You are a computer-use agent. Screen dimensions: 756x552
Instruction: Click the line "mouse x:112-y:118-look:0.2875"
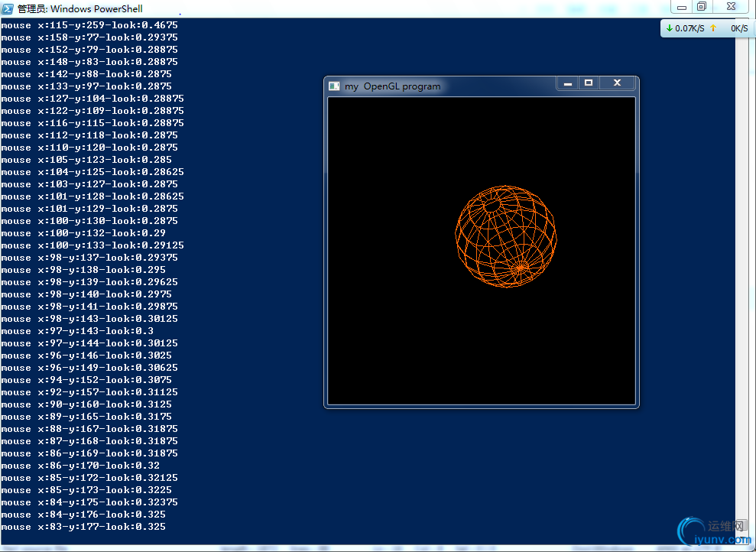coord(89,135)
